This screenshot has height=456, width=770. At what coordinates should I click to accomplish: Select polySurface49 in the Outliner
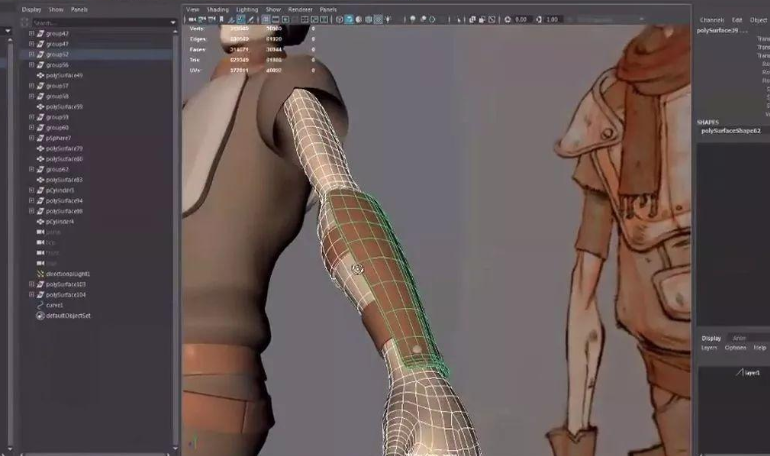pyautogui.click(x=64, y=76)
